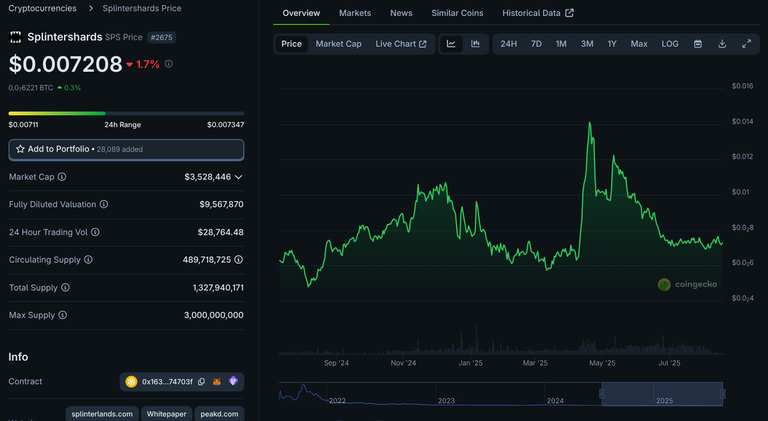Open the Overview tab
Viewport: 768px width, 421px height.
pyautogui.click(x=301, y=13)
